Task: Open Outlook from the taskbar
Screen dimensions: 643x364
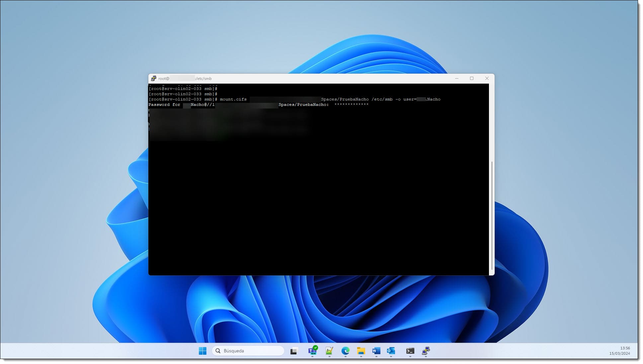Action: pyautogui.click(x=391, y=351)
